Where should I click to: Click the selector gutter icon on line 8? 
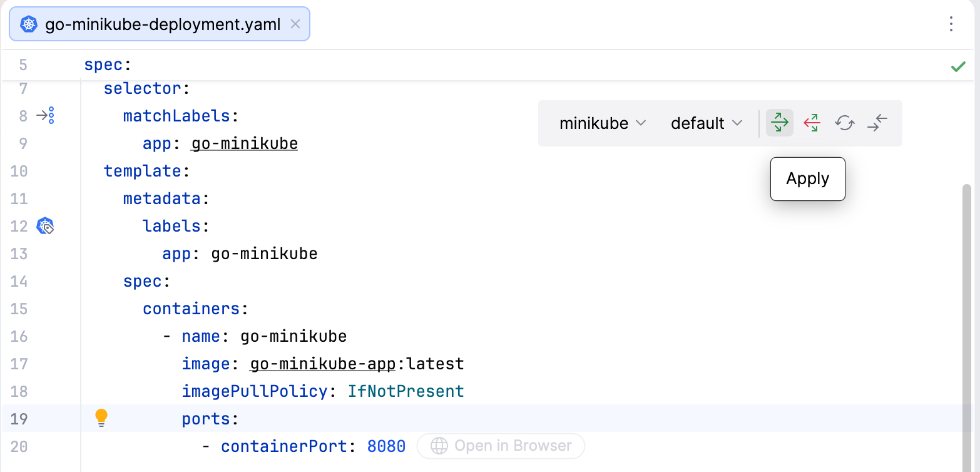pyautogui.click(x=46, y=116)
